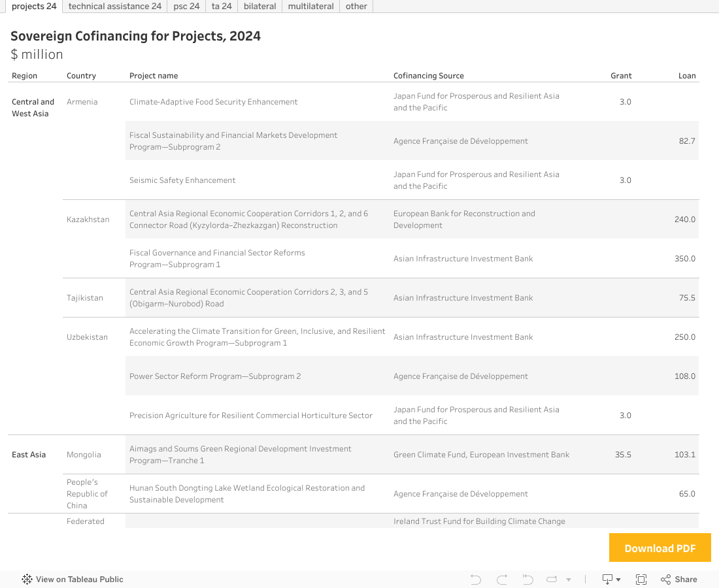Open the psc 24 tab
This screenshot has height=588, width=719.
pyautogui.click(x=186, y=7)
